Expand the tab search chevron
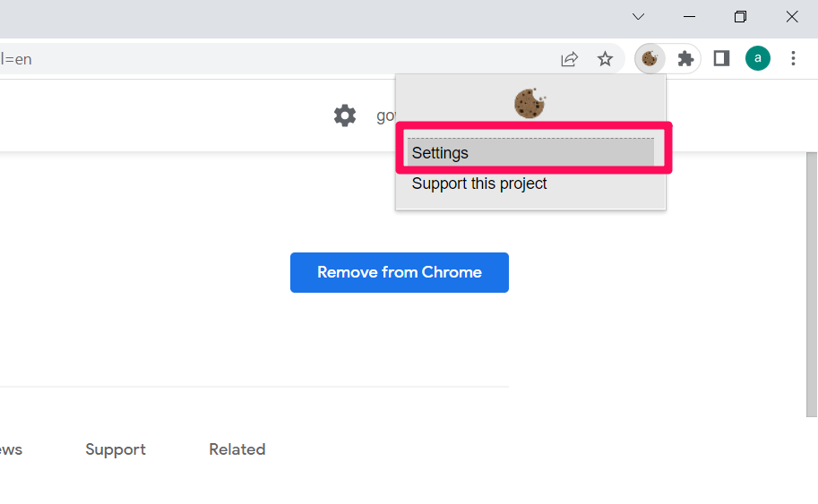The height and width of the screenshot is (504, 818). [638, 17]
